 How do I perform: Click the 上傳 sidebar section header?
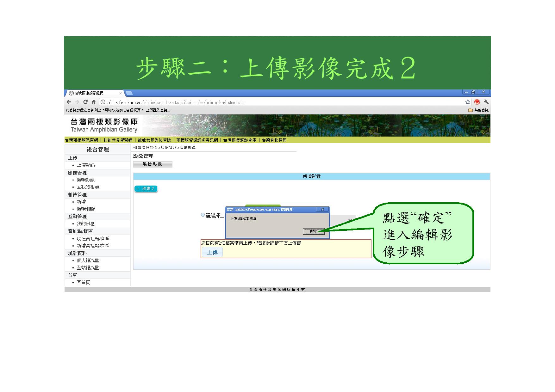click(x=98, y=158)
